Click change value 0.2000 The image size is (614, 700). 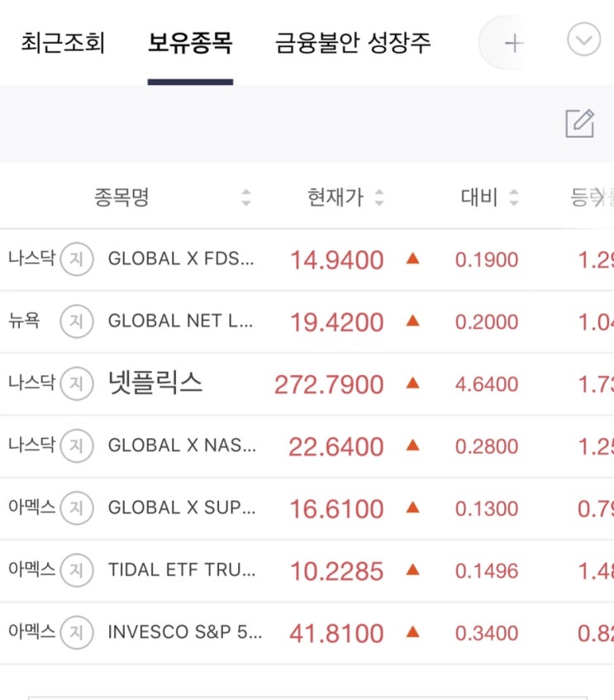click(x=487, y=321)
